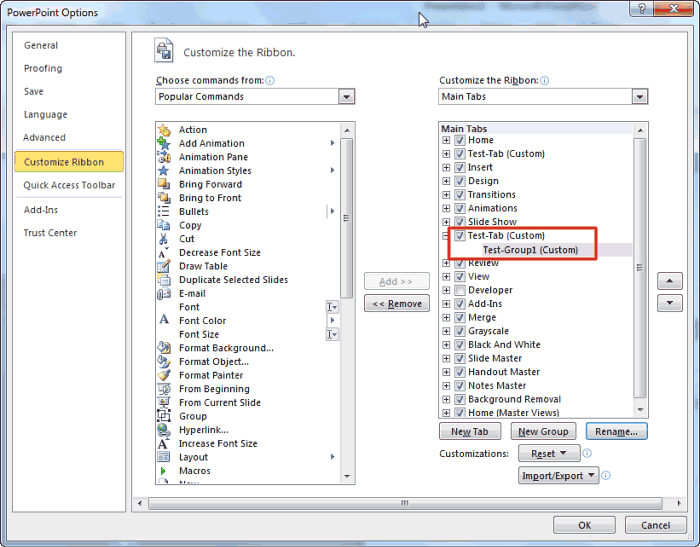Image resolution: width=700 pixels, height=547 pixels.
Task: Enable the Developer tab checkbox
Action: [460, 290]
